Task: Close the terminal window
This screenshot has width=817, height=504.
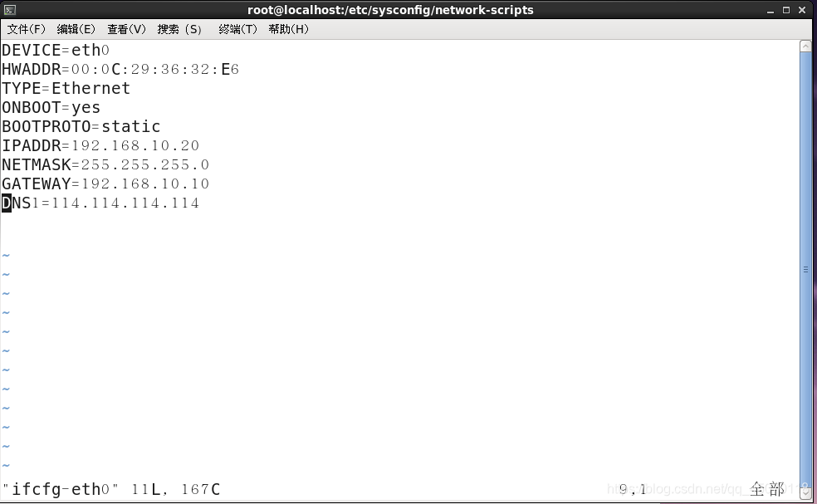Action: (802, 10)
